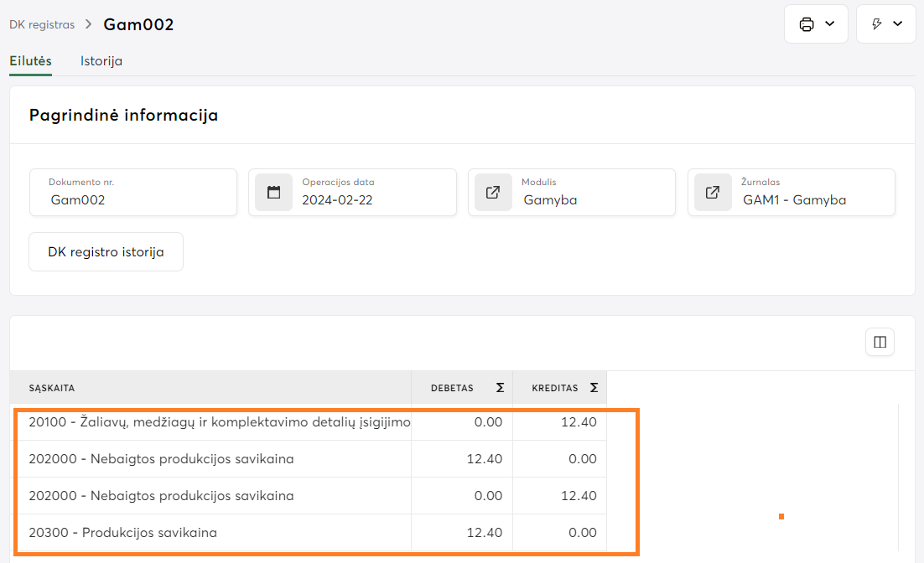Click the Operacijos data value 2024-02-22
Image resolution: width=924 pixels, height=563 pixels.
[x=335, y=200]
